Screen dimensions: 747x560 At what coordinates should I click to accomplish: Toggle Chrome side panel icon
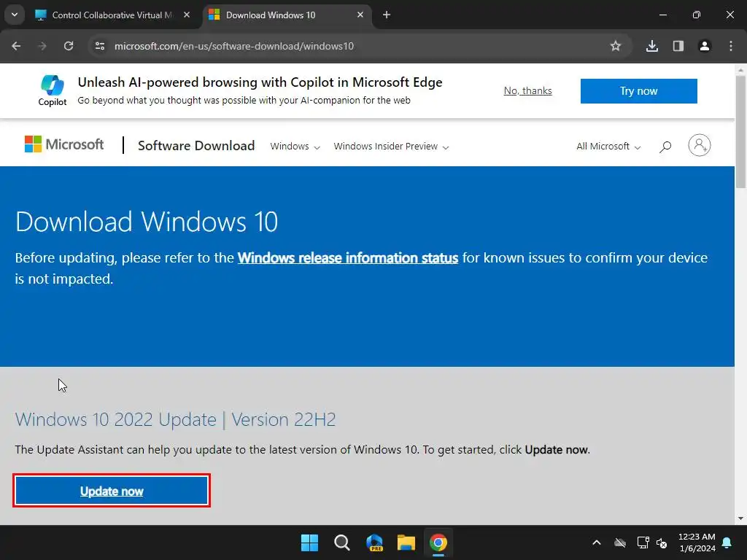(678, 46)
